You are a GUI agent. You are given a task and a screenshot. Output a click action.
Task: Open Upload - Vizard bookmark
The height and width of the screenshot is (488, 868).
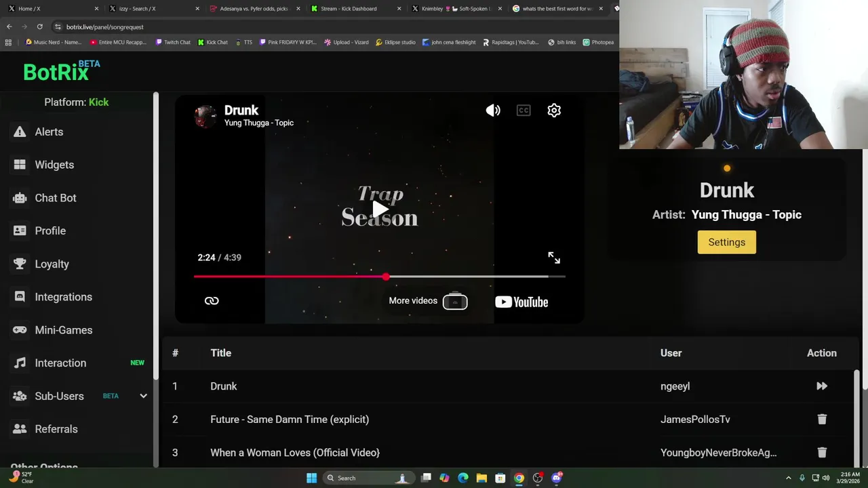347,42
